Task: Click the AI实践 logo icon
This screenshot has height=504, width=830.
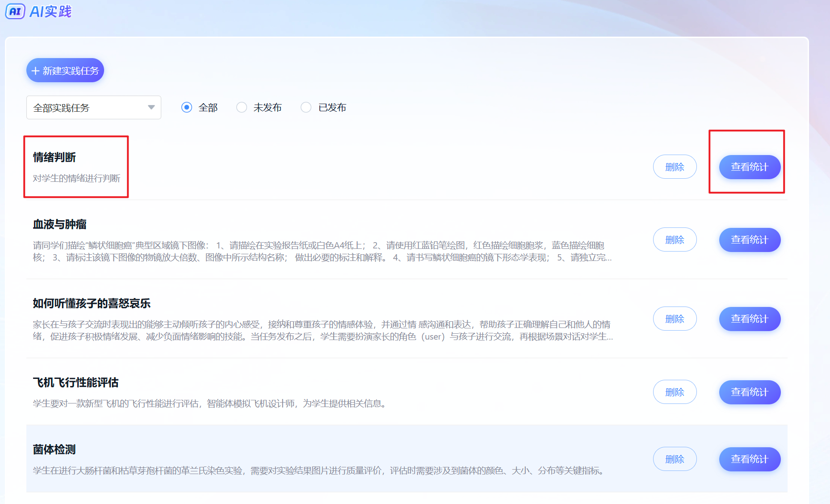Action: coord(15,11)
